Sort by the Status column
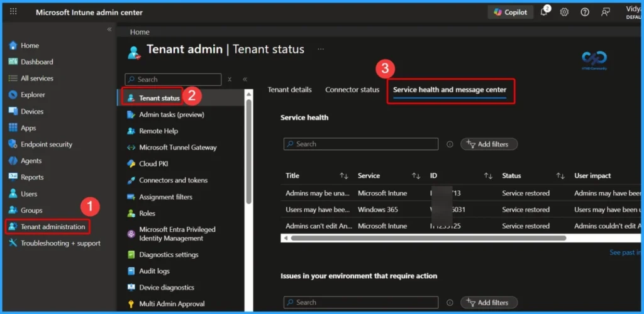This screenshot has height=314, width=644. (560, 176)
